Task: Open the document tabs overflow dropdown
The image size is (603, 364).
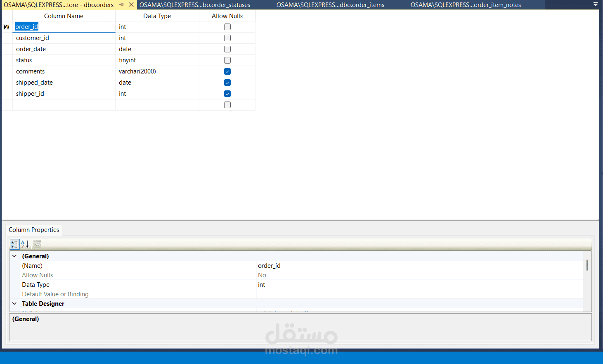Action: click(596, 5)
